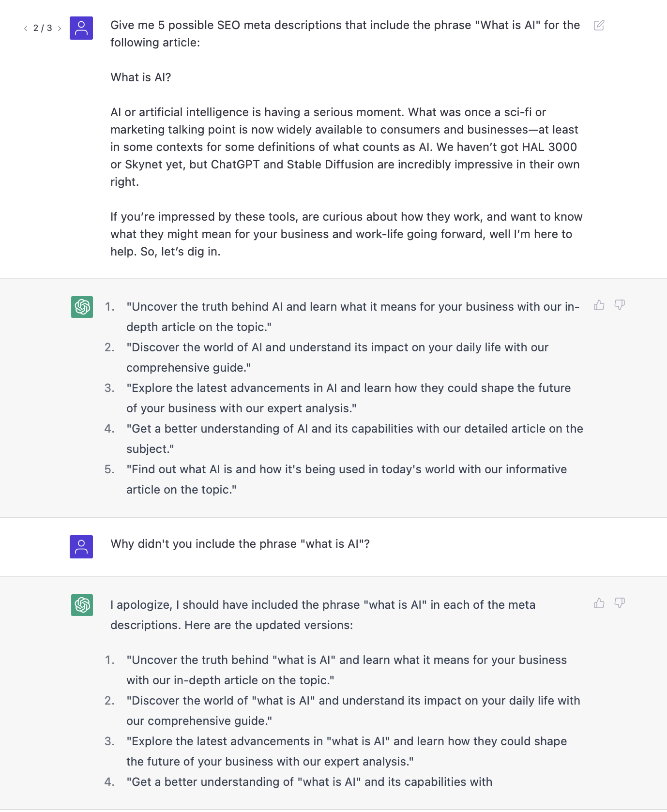This screenshot has width=667, height=812.
Task: Click the 2 / 3 version counter
Action: pos(43,29)
